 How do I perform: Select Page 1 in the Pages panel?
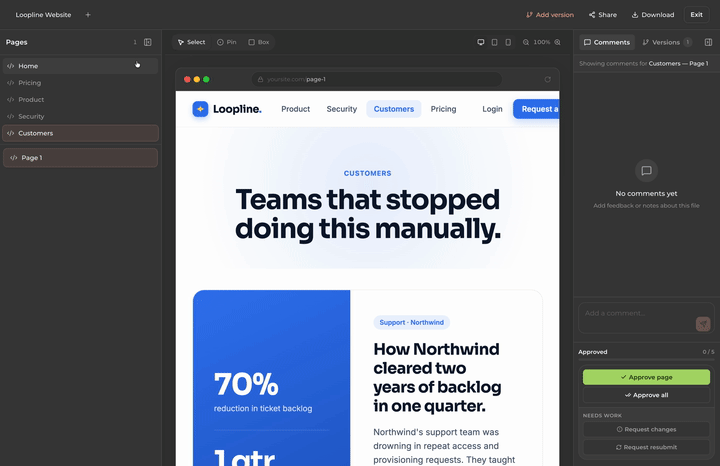click(80, 157)
